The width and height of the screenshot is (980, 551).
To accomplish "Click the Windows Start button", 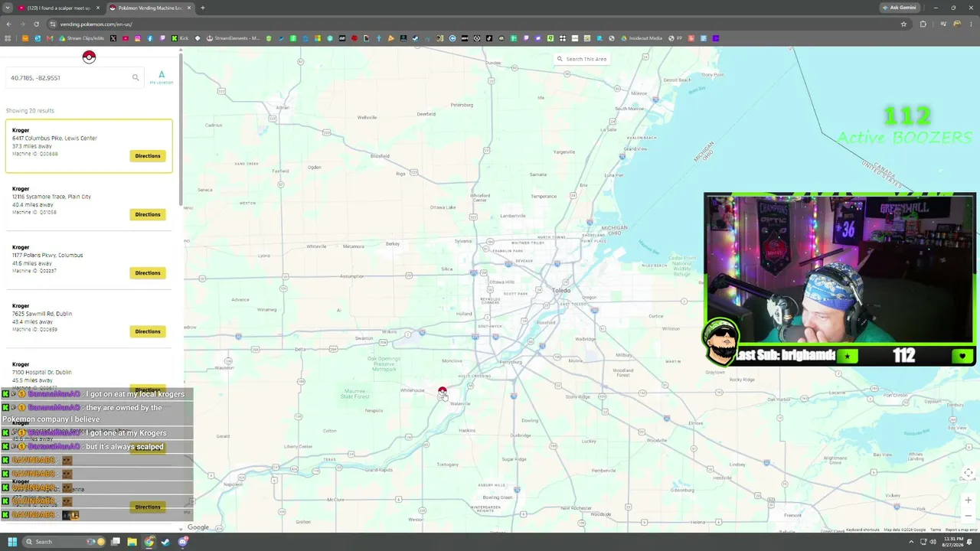I will 12,542.
